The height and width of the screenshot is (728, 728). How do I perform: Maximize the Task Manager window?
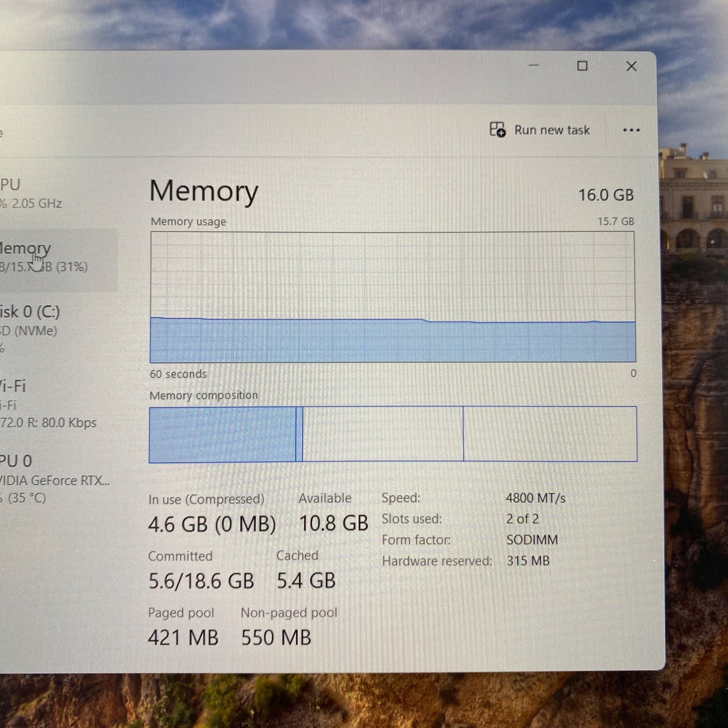click(x=582, y=66)
